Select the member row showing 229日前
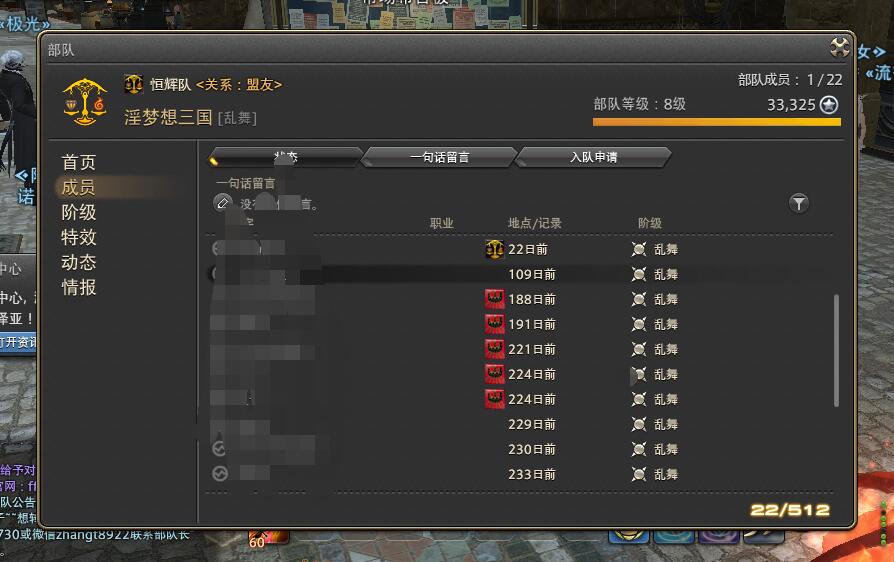 519,424
